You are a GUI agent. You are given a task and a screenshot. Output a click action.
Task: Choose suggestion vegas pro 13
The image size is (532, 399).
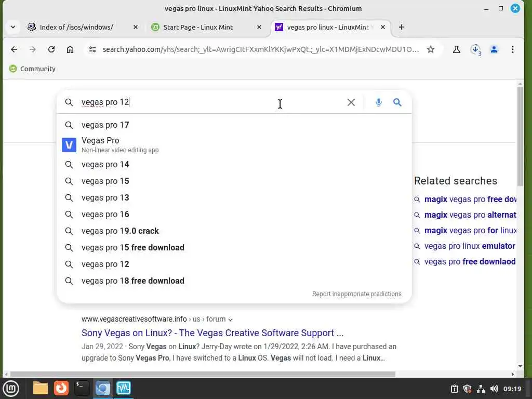pyautogui.click(x=234, y=198)
